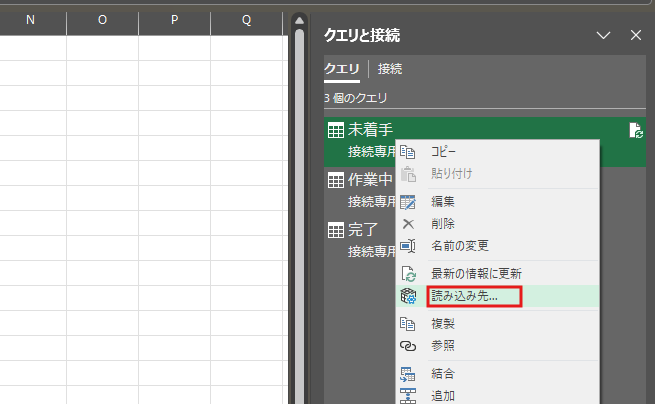This screenshot has width=655, height=404.
Task: Close the クエリと接続 pane
Action: 635,35
